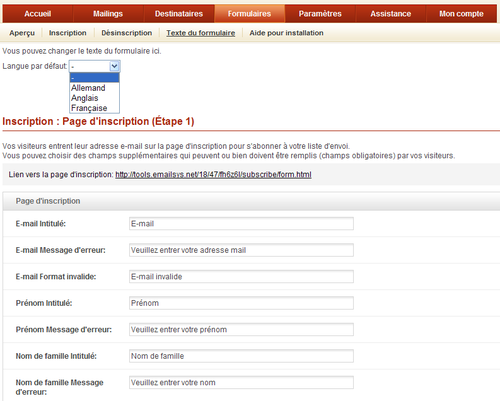The image size is (500, 401).
Task: Switch to the Mailings tab
Action: 108,14
